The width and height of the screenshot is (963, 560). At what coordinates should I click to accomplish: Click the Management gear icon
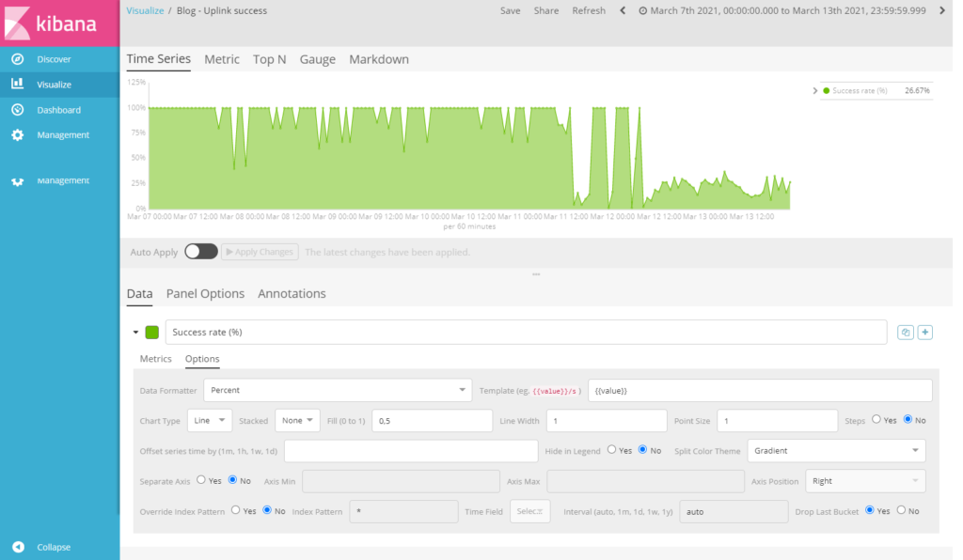(x=18, y=135)
